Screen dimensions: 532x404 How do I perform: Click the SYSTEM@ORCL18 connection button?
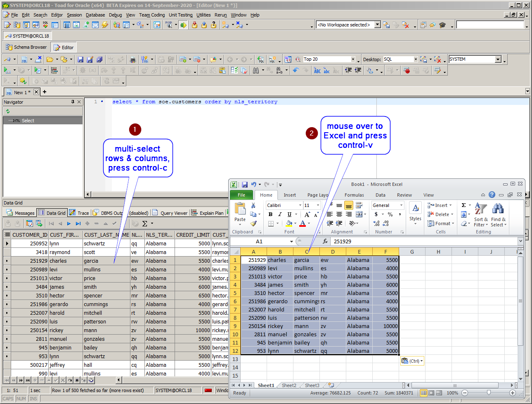pyautogui.click(x=27, y=36)
